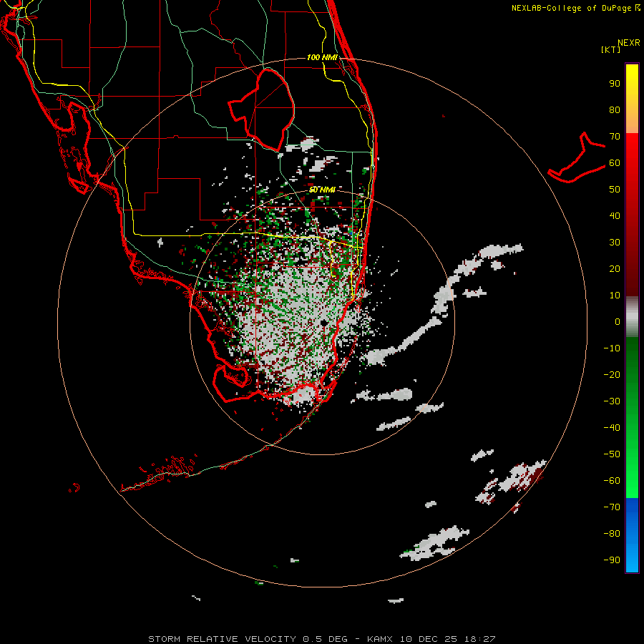
Task: Click the -90 value on the velocity legend
Action: click(x=612, y=560)
